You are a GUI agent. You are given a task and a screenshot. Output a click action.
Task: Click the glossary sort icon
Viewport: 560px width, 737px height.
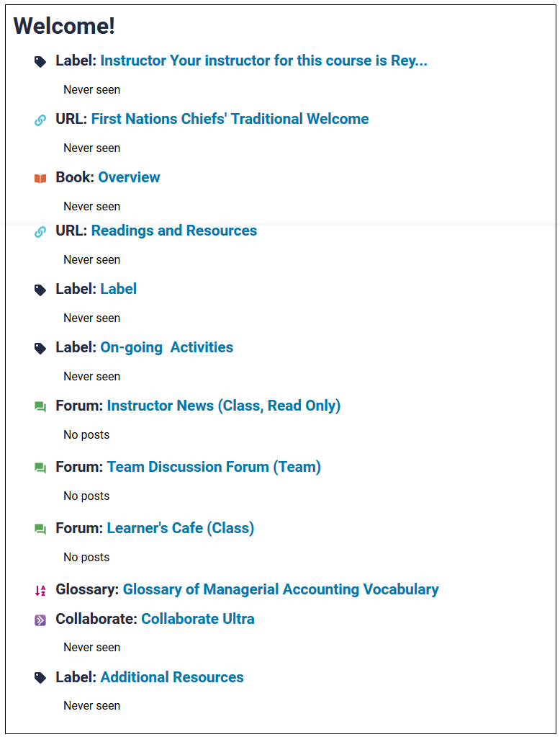point(40,591)
